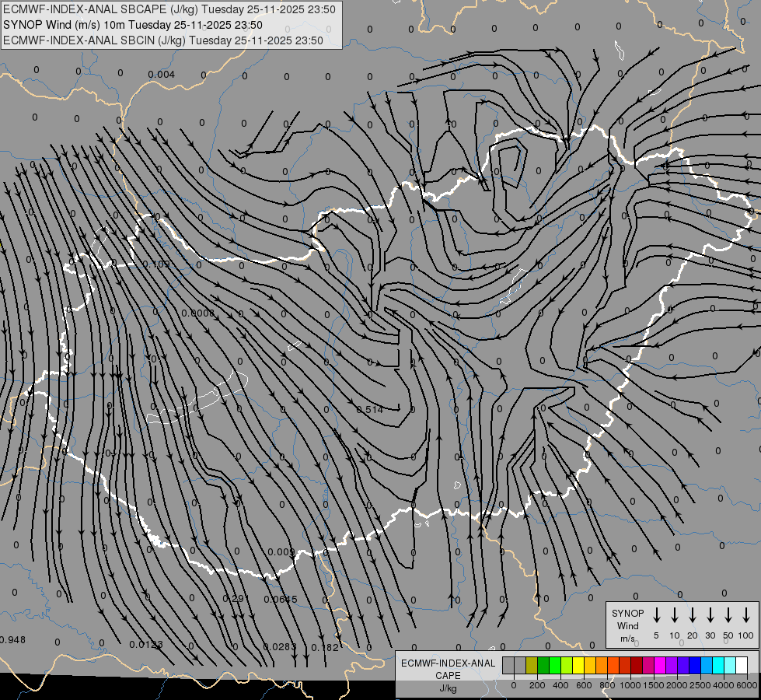Click the 800 tick label on CAPE scale
Viewport: 761px width, 700px height.
click(607, 685)
